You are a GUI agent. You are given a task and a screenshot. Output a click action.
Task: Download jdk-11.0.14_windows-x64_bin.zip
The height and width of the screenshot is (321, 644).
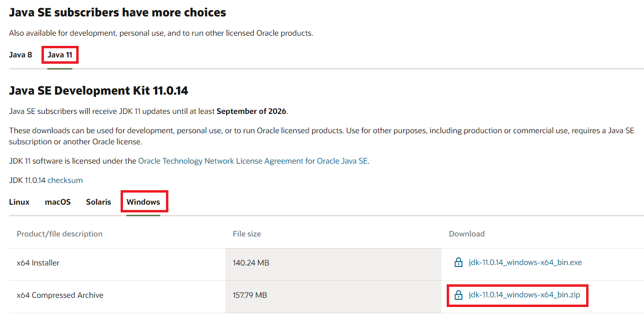[524, 295]
